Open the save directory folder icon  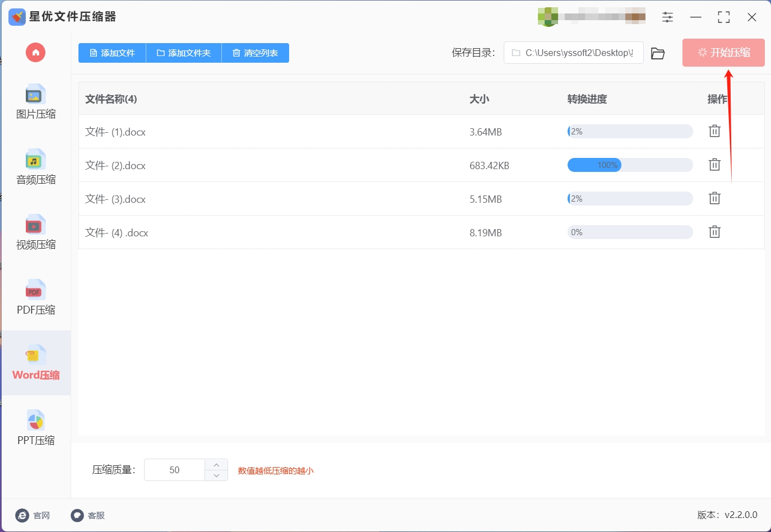point(658,53)
